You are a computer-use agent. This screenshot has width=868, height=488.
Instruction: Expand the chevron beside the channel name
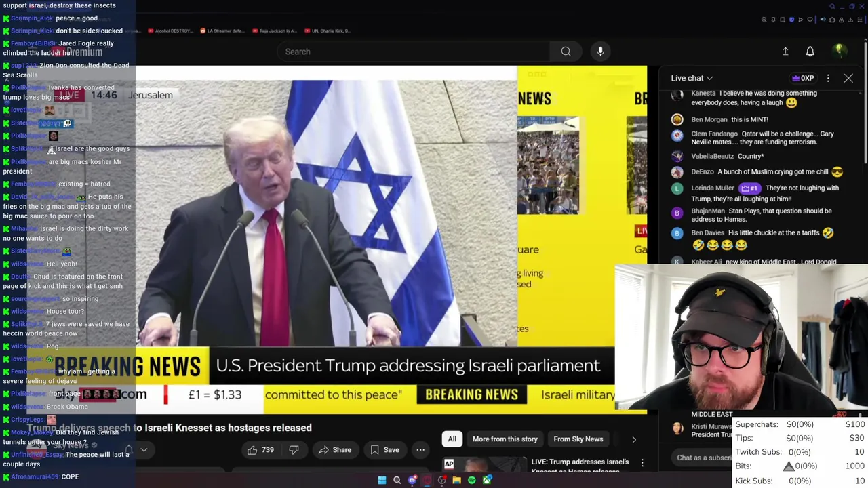pyautogui.click(x=144, y=450)
